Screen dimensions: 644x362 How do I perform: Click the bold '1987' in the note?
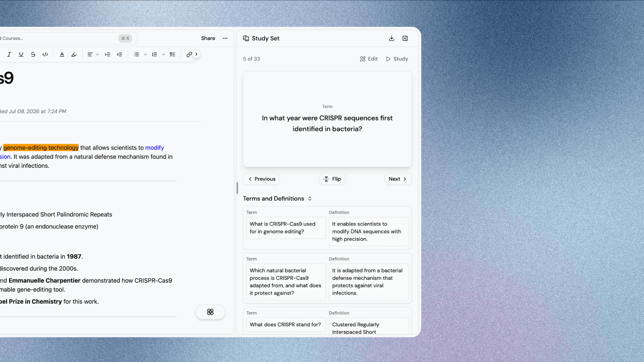[x=74, y=256]
